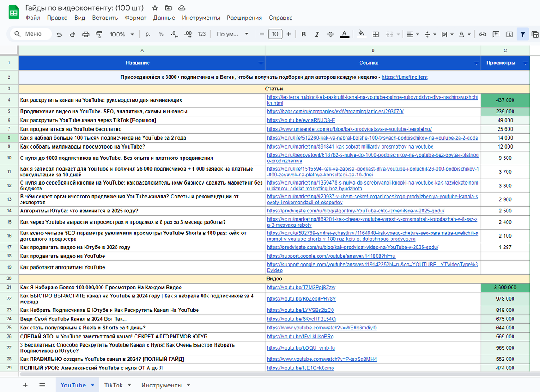Viewport: 540px width, 392px height.
Task: Insert a comment
Action: pos(496,34)
